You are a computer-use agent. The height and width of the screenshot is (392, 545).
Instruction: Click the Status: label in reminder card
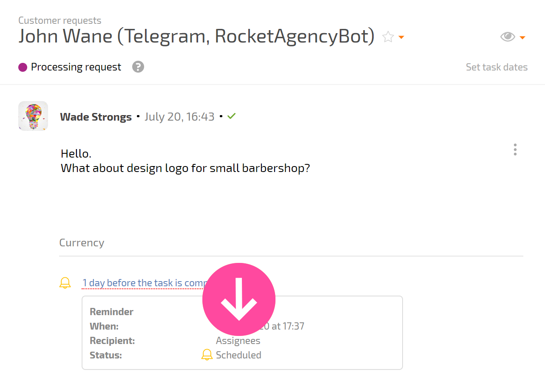pyautogui.click(x=106, y=355)
